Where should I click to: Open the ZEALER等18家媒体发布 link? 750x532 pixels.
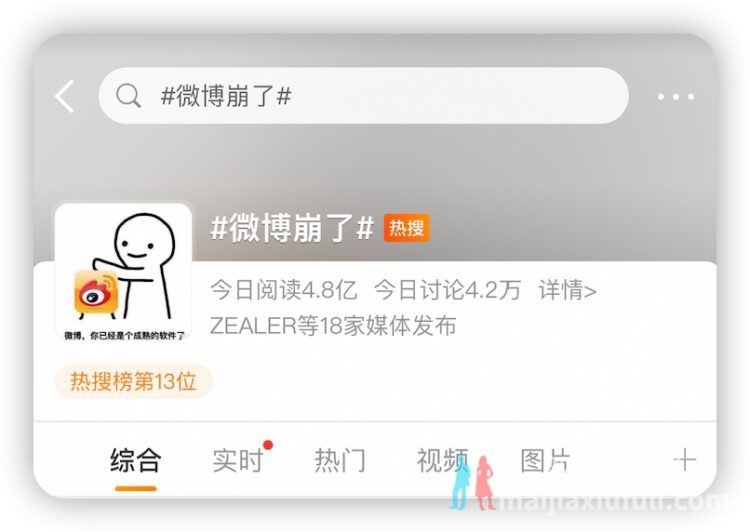point(333,326)
